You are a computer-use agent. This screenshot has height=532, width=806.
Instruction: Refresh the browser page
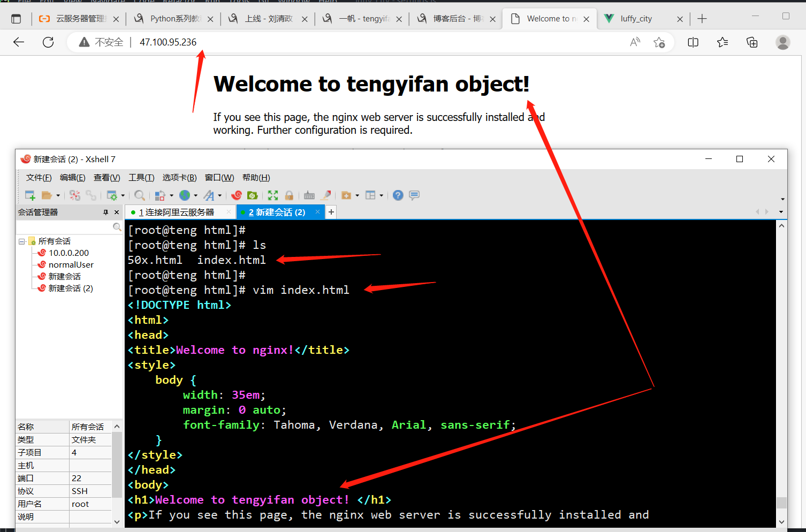[x=48, y=42]
